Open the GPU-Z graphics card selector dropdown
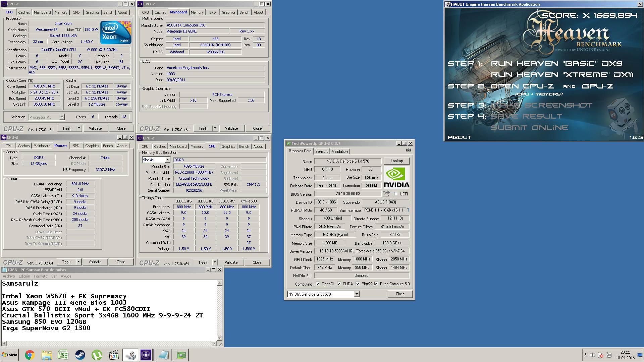Screen dimensions: 644x362 click(x=357, y=294)
